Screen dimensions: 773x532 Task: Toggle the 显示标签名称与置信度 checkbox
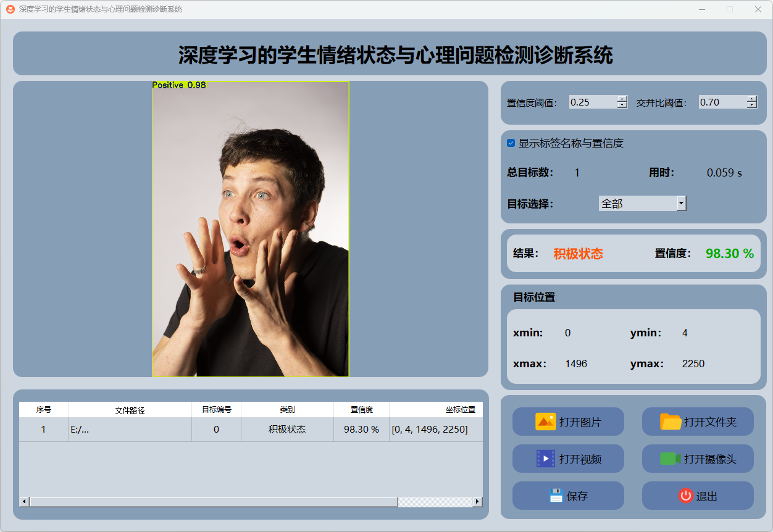pyautogui.click(x=511, y=143)
